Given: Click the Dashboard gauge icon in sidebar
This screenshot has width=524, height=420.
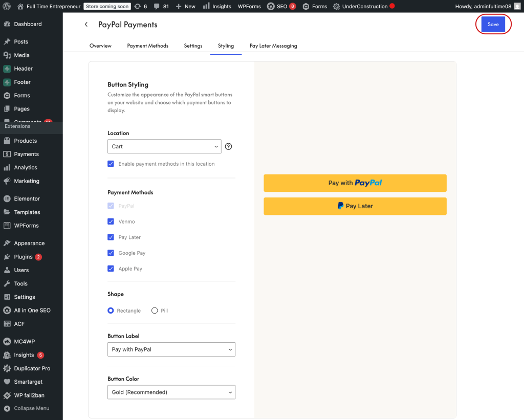Looking at the screenshot, I should coord(7,24).
